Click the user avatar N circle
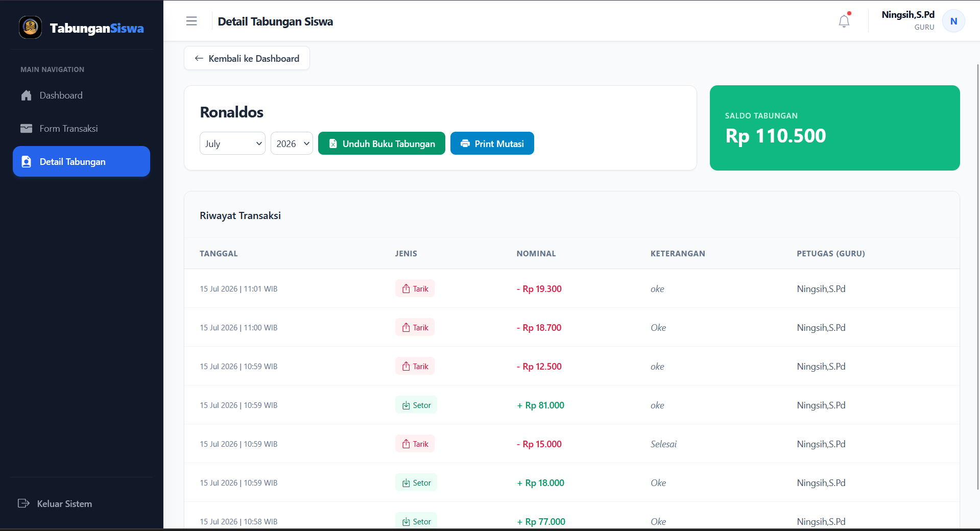Screen dimensions: 980x531 pyautogui.click(x=953, y=21)
